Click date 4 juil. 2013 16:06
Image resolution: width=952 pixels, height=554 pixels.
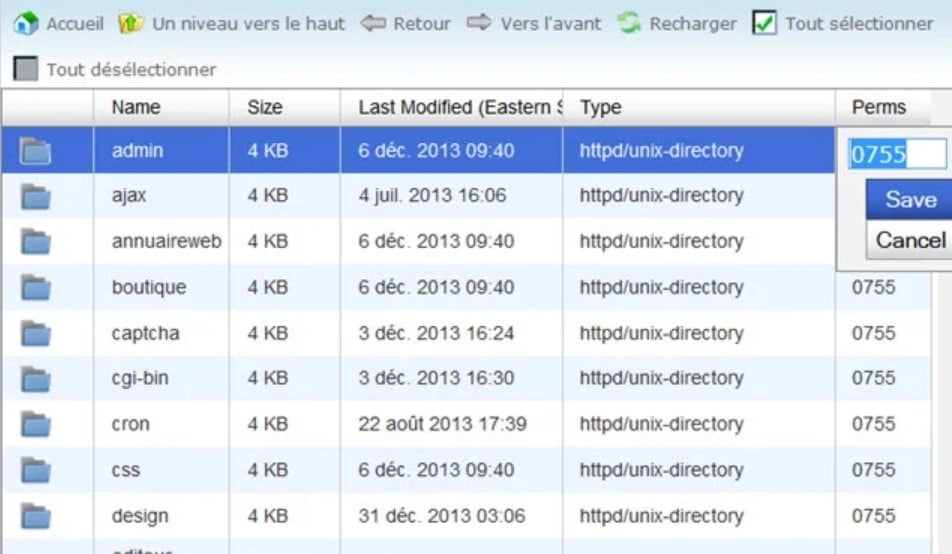432,196
